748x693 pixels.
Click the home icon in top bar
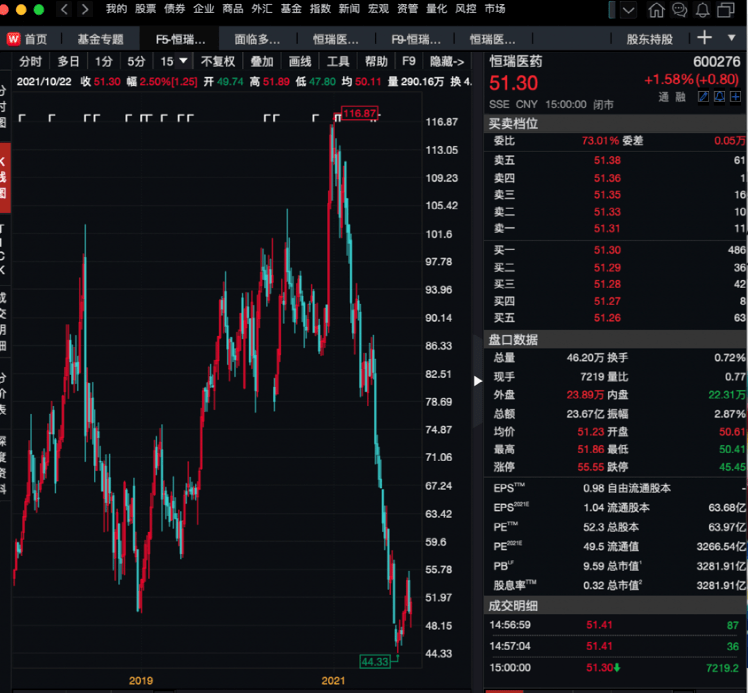tap(656, 10)
